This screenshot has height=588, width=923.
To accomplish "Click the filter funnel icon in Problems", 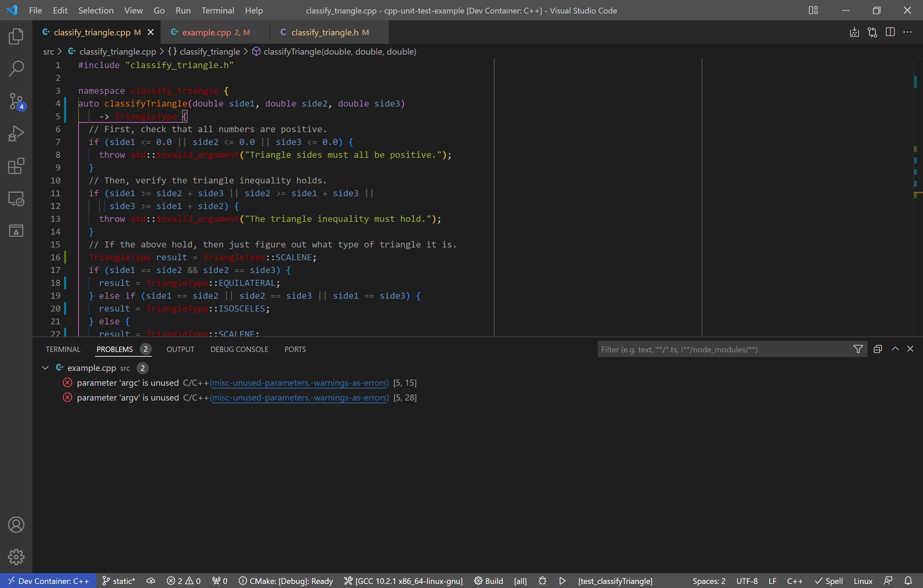I will click(x=858, y=349).
